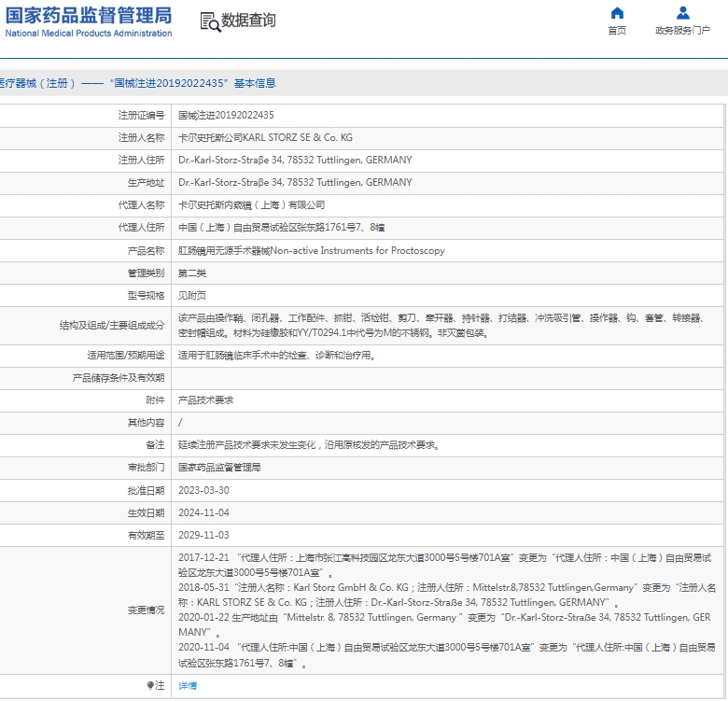728x701 pixels.
Task: Click the 产品储存条件及有效期 label
Action: (119, 378)
